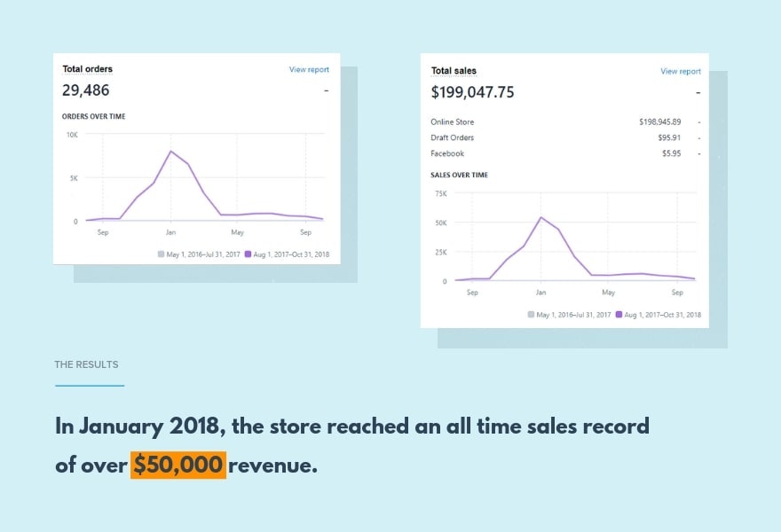Screen dimensions: 781x532
Task: Click the May axis label on orders chart
Action: click(x=238, y=232)
